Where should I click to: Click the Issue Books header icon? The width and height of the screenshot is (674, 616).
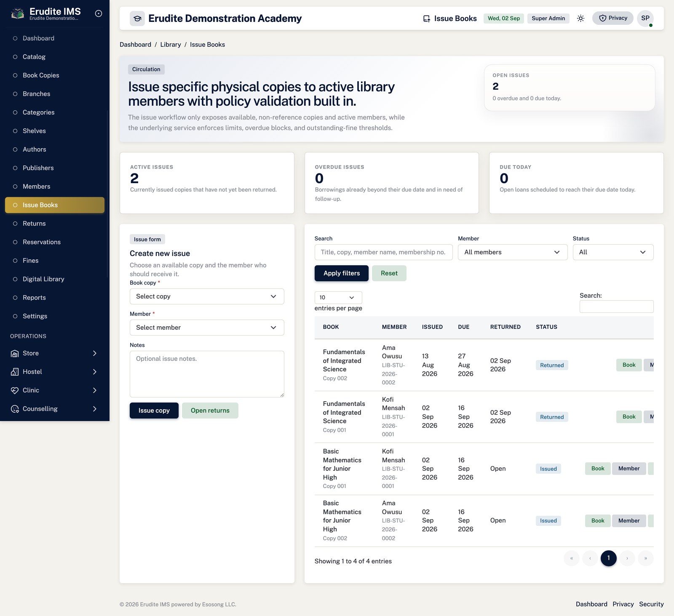coord(427,19)
